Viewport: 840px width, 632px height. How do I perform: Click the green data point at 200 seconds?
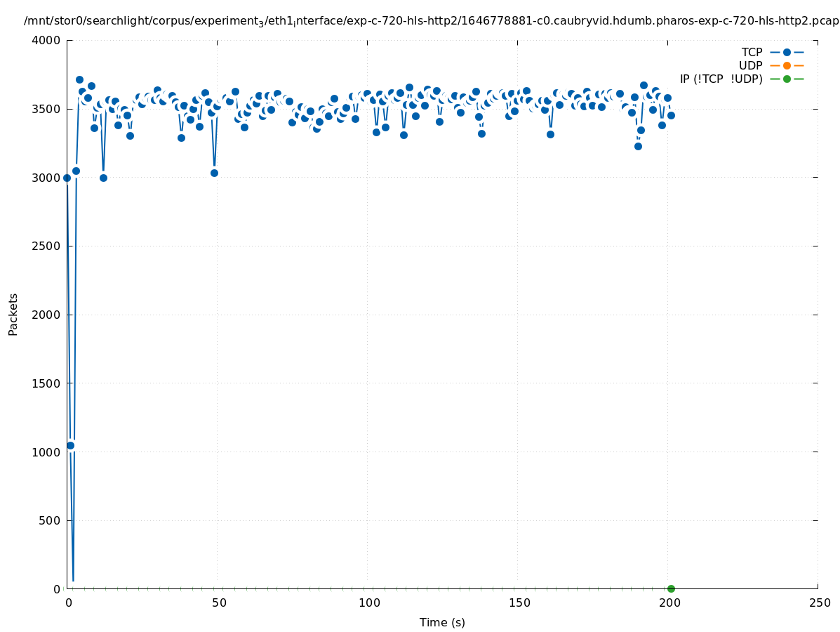[x=671, y=588]
